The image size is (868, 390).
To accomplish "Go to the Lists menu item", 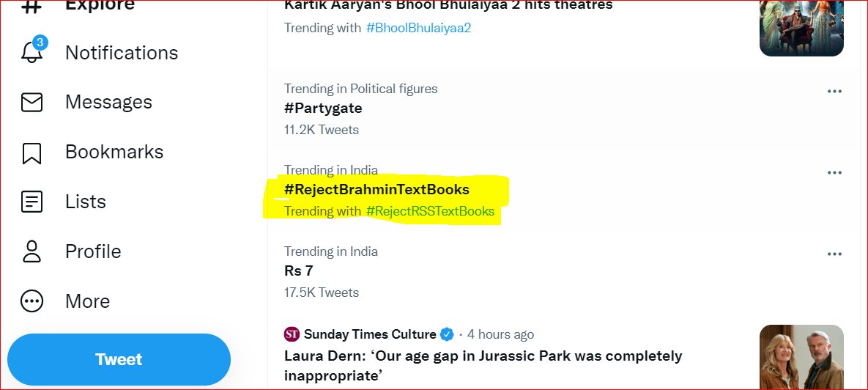I will tap(86, 202).
